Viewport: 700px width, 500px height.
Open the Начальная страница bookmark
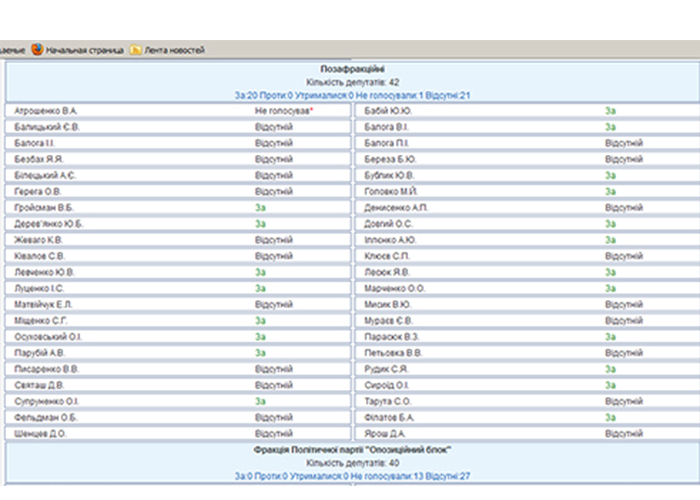[x=84, y=49]
